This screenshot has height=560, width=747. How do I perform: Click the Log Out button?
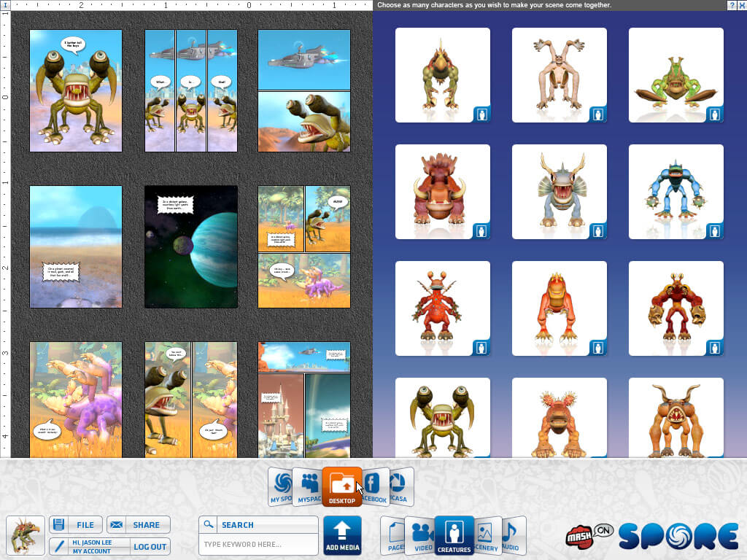150,547
